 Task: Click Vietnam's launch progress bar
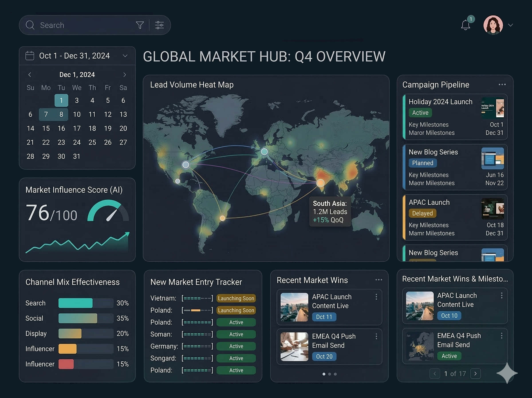coord(197,298)
